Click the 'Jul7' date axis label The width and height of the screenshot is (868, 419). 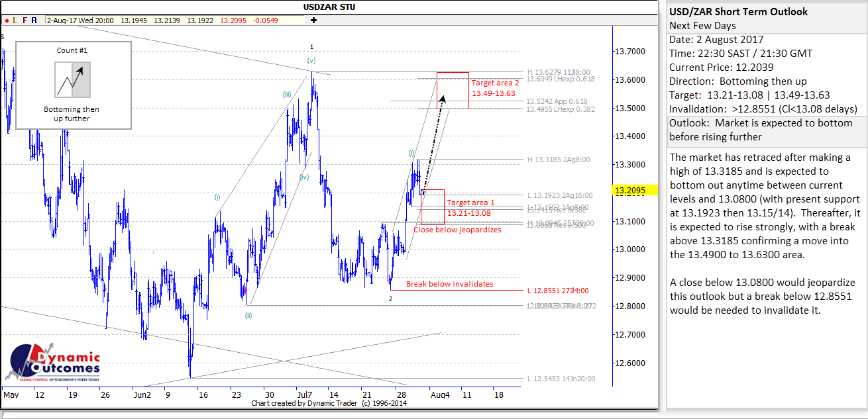tap(305, 395)
